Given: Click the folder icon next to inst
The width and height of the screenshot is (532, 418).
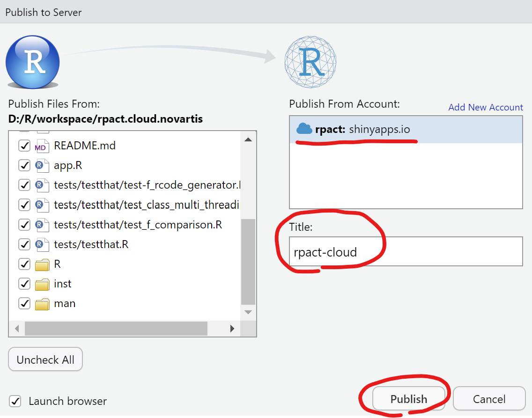Looking at the screenshot, I should click(42, 284).
